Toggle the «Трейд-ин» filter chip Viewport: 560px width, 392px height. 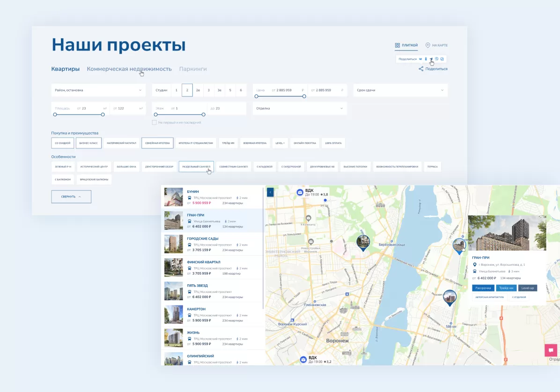(x=228, y=143)
